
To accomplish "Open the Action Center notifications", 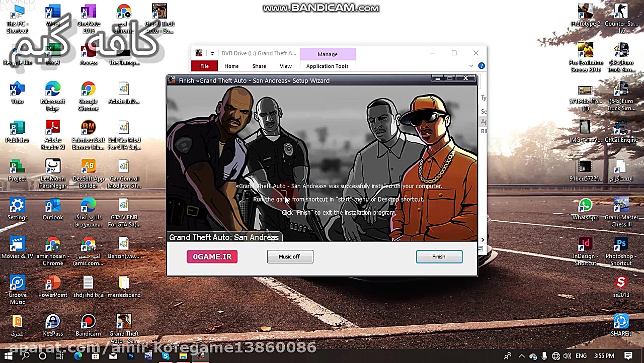I will pos(629,356).
